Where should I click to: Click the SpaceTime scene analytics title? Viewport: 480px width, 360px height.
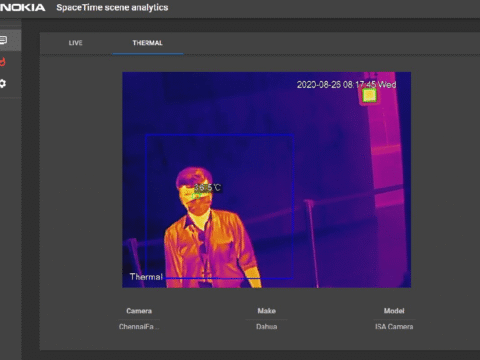tap(112, 8)
